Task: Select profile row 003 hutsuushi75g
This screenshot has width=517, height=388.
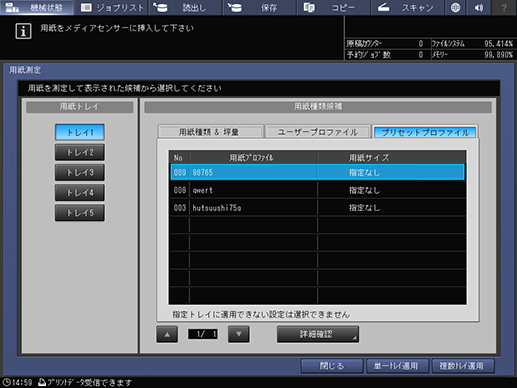Action: pos(317,208)
